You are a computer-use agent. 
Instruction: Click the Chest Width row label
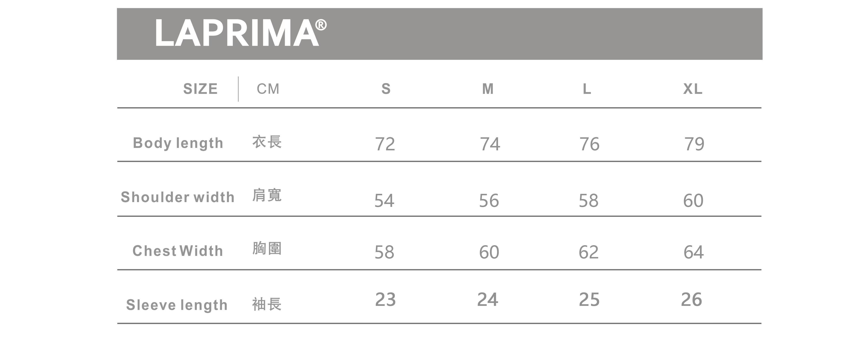pos(178,251)
